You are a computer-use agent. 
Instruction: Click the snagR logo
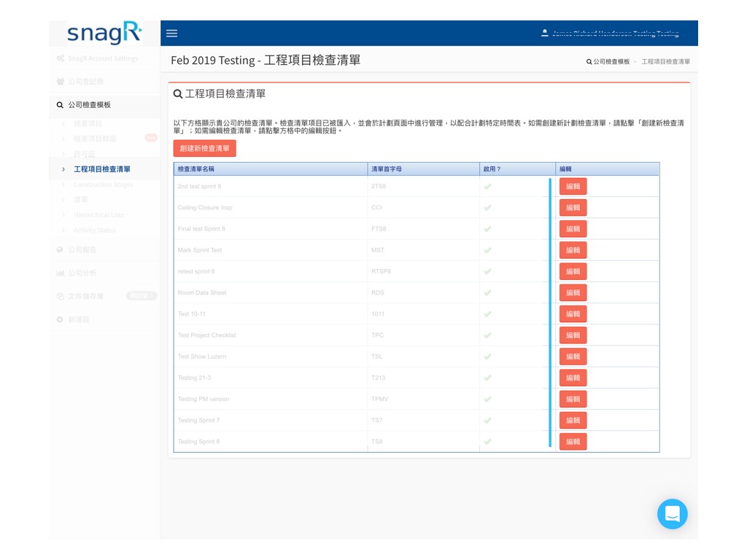[104, 33]
